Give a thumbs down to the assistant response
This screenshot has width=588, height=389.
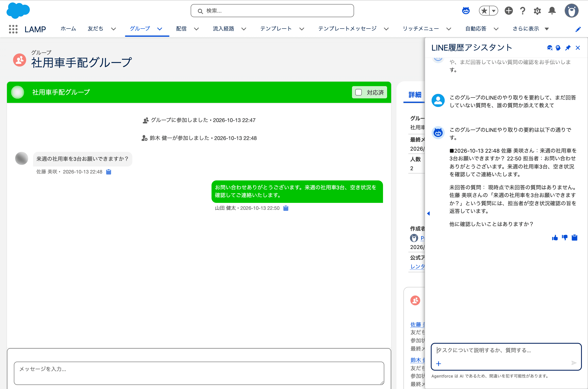point(565,238)
